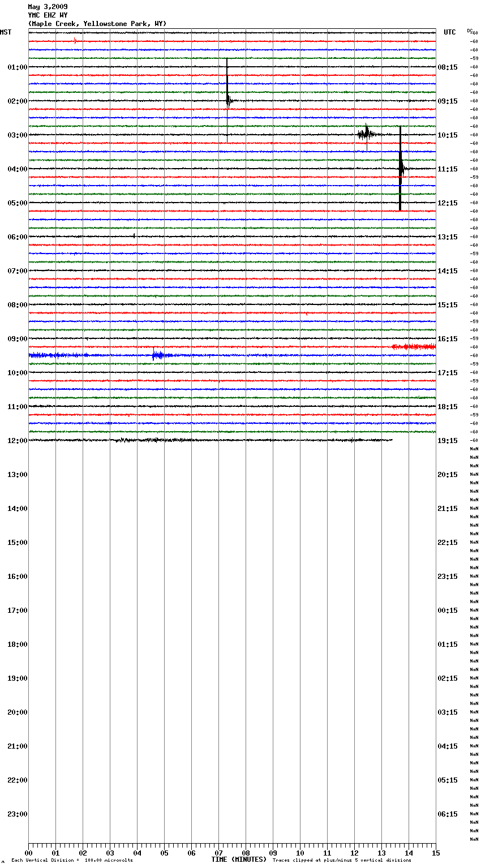Viewport: 481px width, 868px height.
Task: Click the 16:15 UTC time label
Action: pyautogui.click(x=448, y=339)
